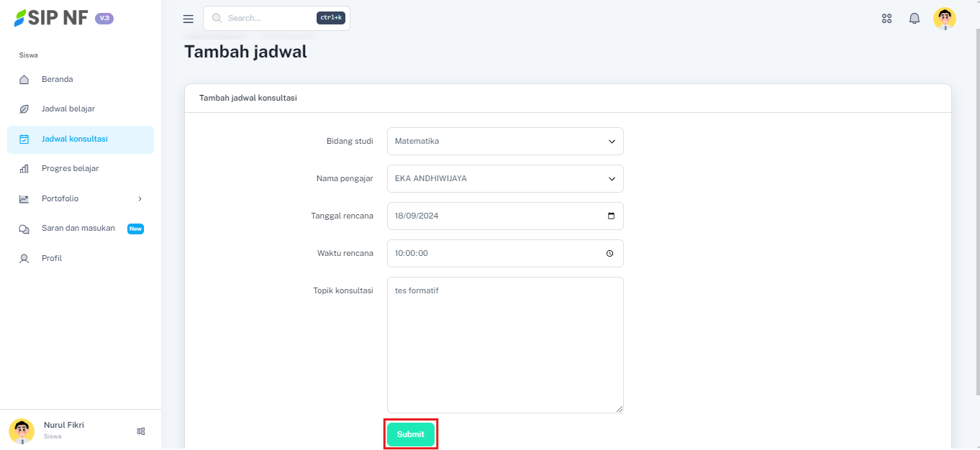The width and height of the screenshot is (980, 450).
Task: Click the calendar picker icon in Tanggal rencana
Action: [x=611, y=216]
